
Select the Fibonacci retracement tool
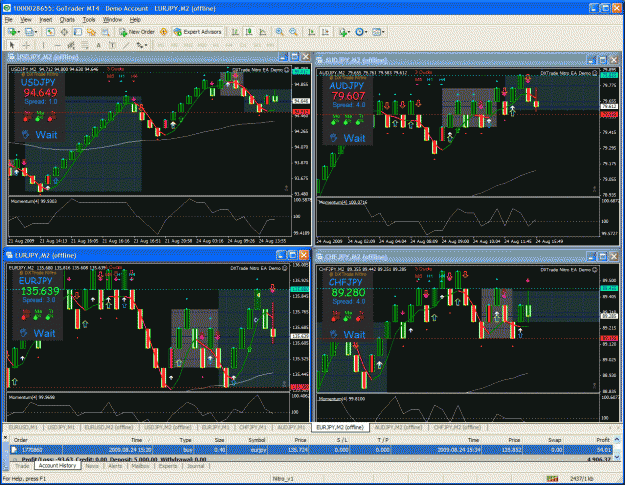coord(85,45)
